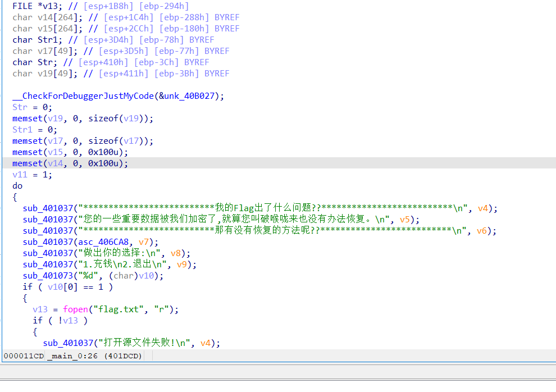Click the "r" mode string in fopen
This screenshot has height=392, width=556.
pos(161,309)
